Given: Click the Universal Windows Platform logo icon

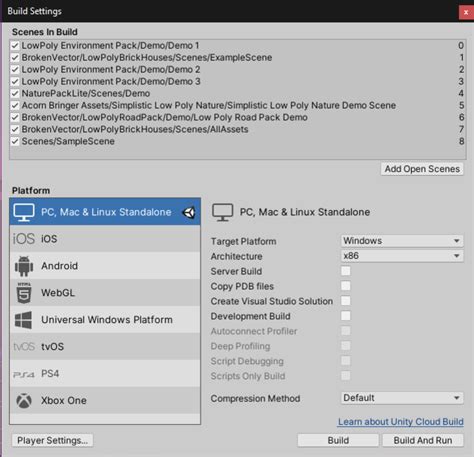Looking at the screenshot, I should point(24,320).
